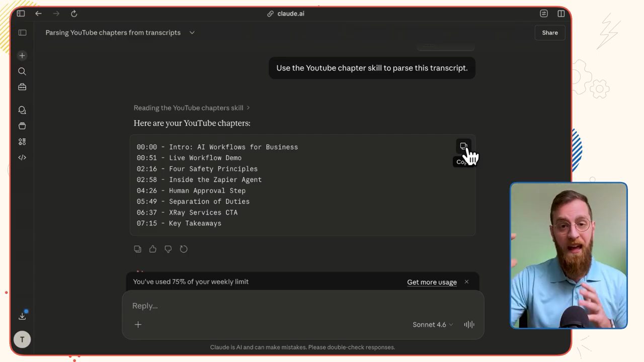
Task: Open the chat bubbles icon in the sidebar
Action: (22, 110)
